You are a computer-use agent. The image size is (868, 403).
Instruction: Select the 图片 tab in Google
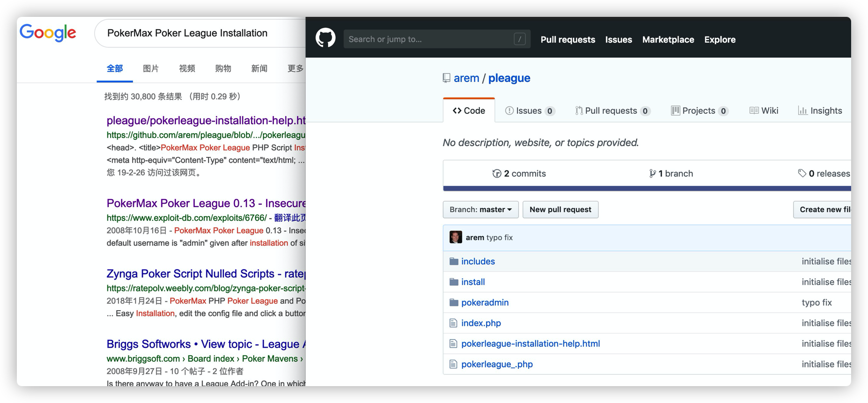[151, 68]
